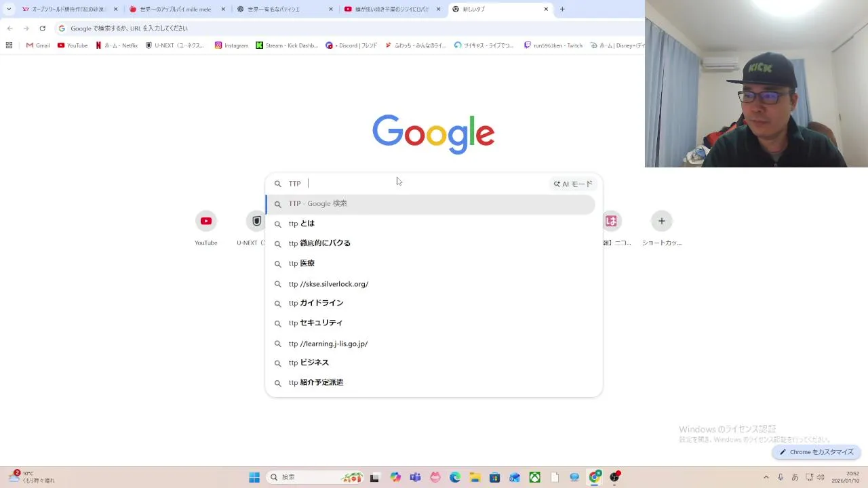This screenshot has width=868, height=488.
Task: Select the TTP - Google 検索 suggestion
Action: (431, 204)
